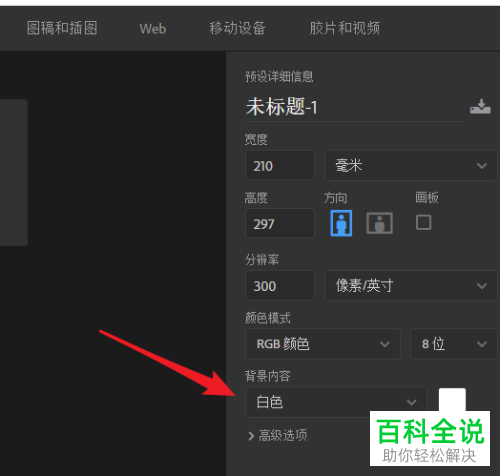Click the 未标题-1 document name field
Image resolution: width=500 pixels, height=476 pixels.
coord(355,107)
